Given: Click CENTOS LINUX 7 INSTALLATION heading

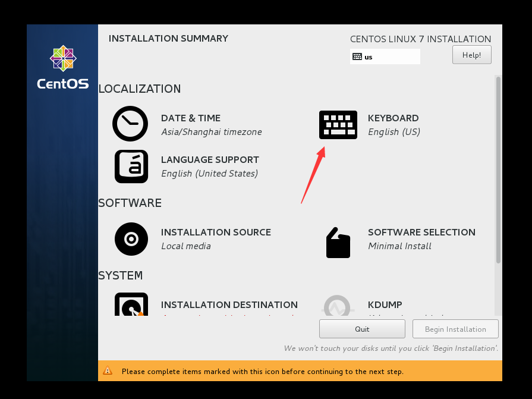Looking at the screenshot, I should (x=420, y=39).
